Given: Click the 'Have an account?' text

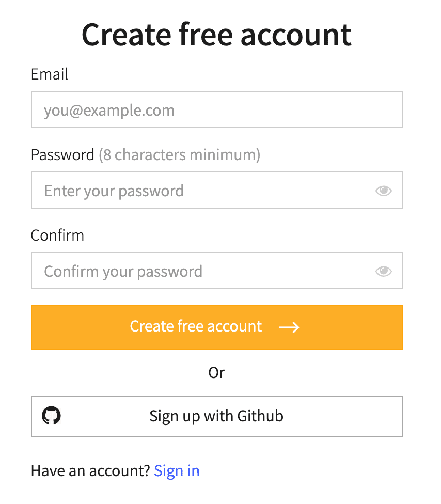Looking at the screenshot, I should pyautogui.click(x=91, y=471).
